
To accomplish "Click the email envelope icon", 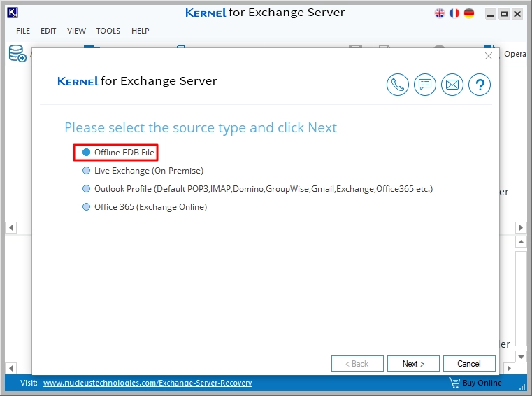I will pos(452,85).
